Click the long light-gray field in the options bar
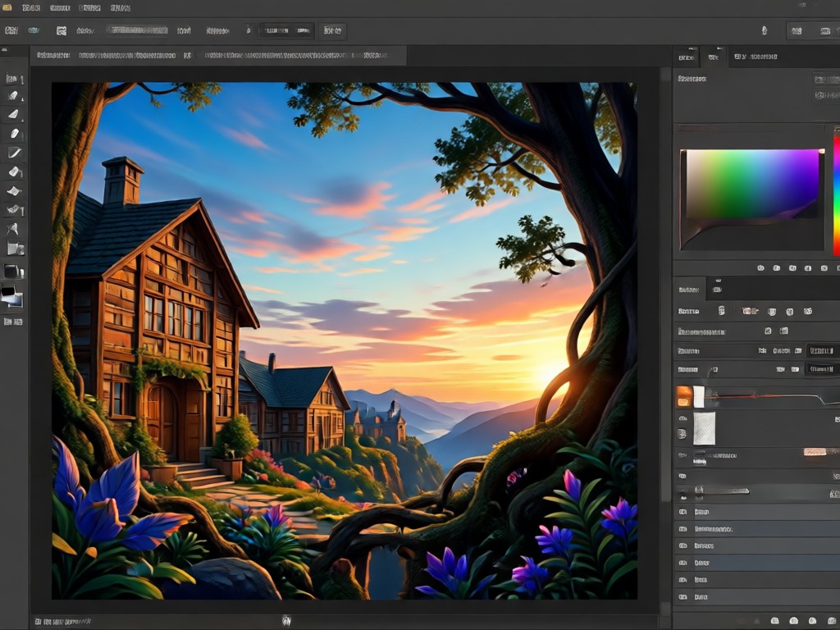The width and height of the screenshot is (840, 630). (x=137, y=30)
